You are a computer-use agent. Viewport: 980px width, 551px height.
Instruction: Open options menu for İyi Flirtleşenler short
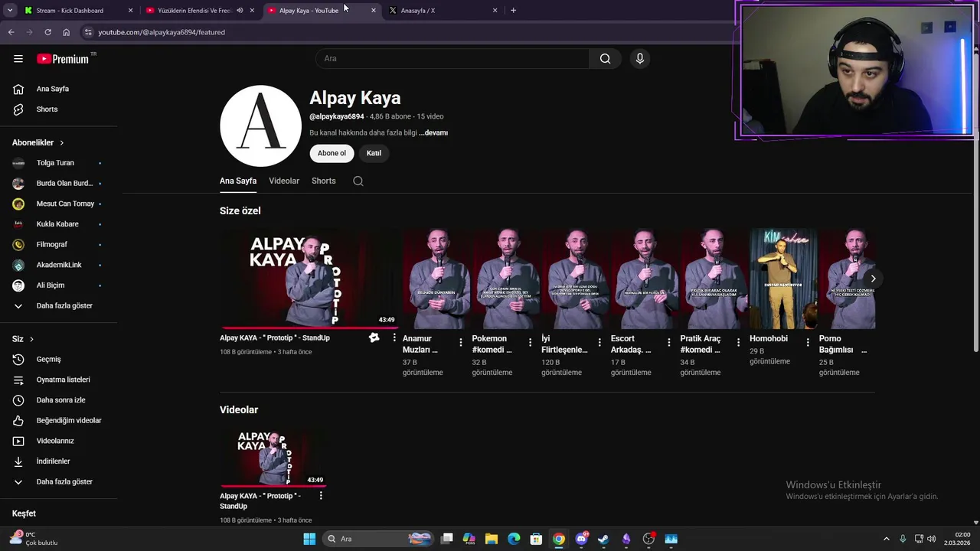tap(599, 342)
